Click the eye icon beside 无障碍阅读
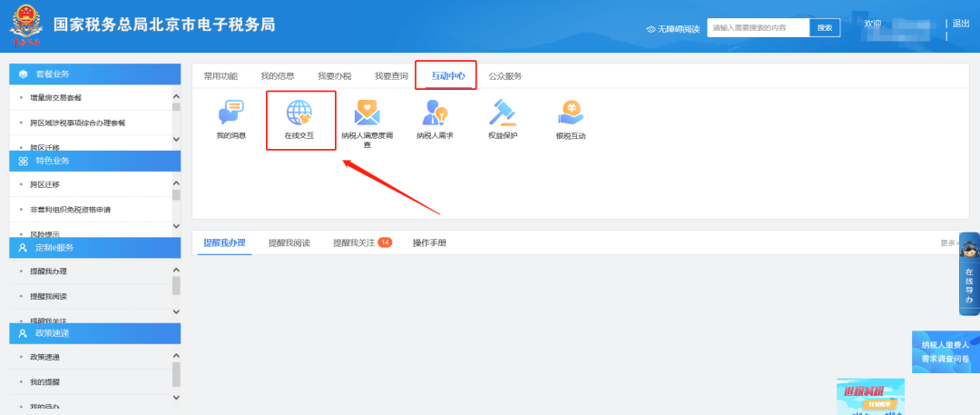The image size is (980, 415). (x=651, y=29)
